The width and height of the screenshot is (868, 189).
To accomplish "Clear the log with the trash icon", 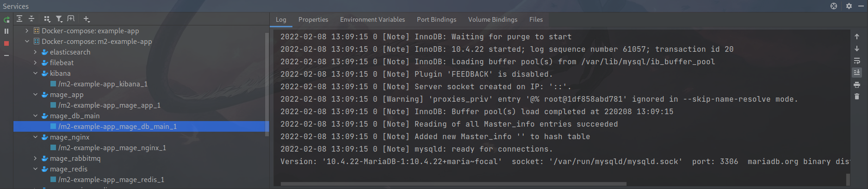I will point(857,97).
